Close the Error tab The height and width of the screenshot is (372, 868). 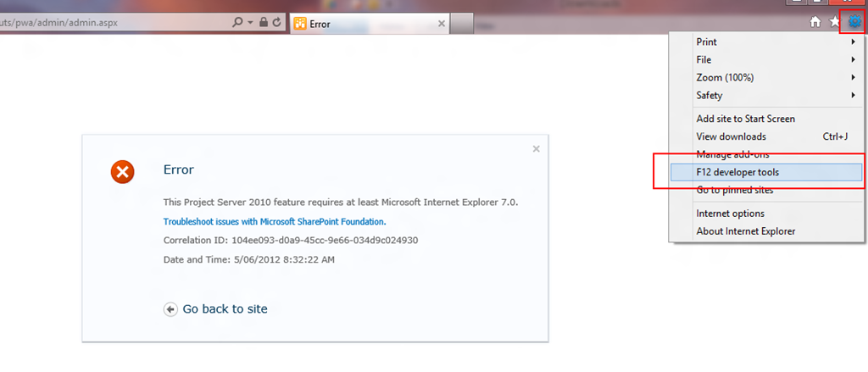(x=441, y=23)
